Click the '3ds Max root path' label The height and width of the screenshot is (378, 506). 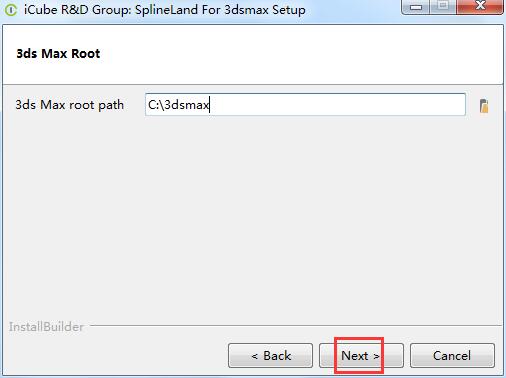(70, 105)
